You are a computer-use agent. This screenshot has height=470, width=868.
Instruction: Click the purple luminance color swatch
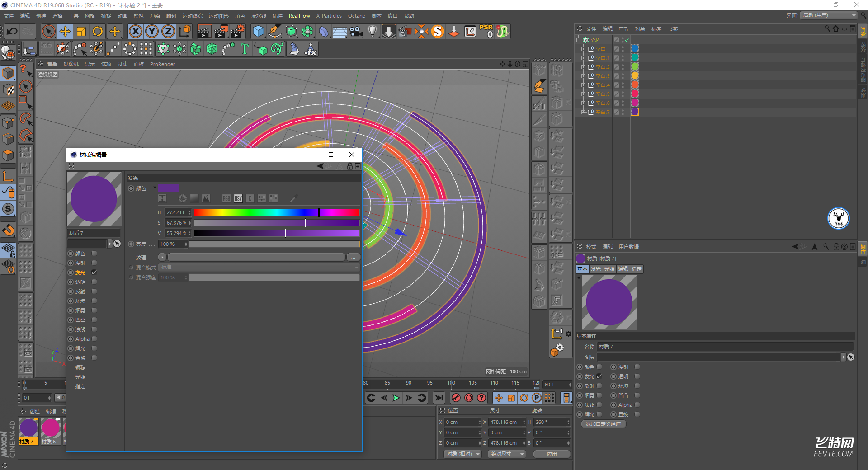[x=169, y=188]
